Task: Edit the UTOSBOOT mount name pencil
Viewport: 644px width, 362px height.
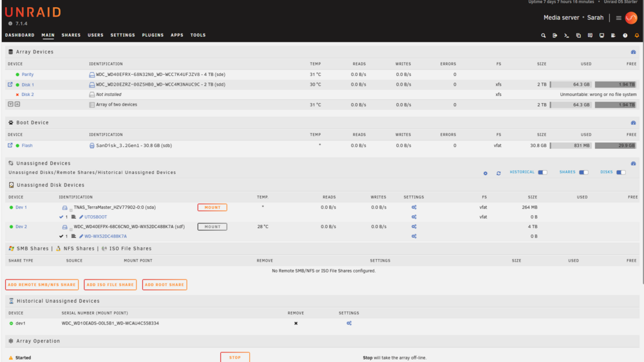Action: 81,217
